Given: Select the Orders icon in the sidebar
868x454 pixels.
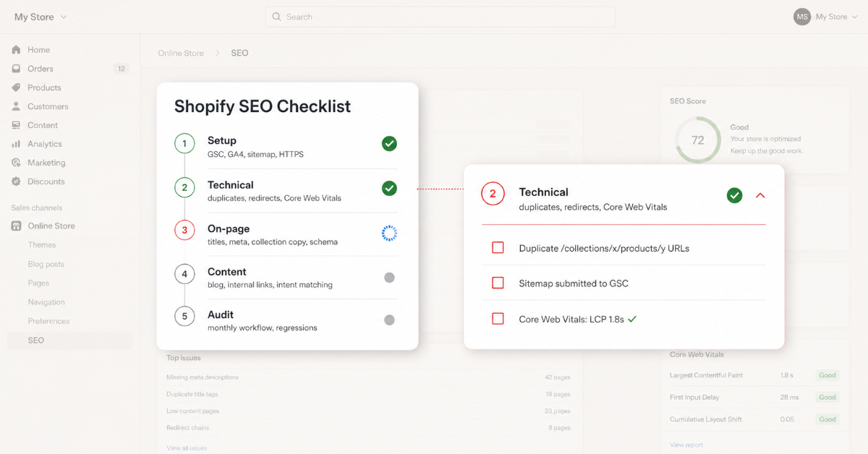Looking at the screenshot, I should [x=16, y=68].
